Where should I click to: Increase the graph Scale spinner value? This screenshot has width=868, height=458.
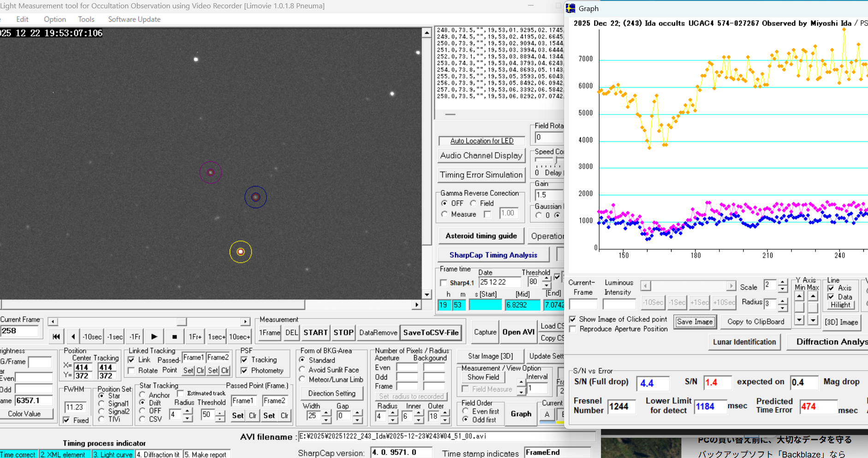coord(782,282)
